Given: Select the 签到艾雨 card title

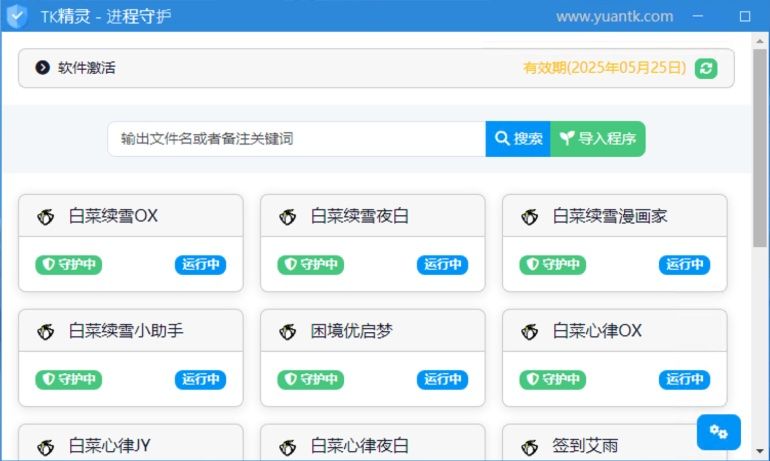Looking at the screenshot, I should [585, 446].
